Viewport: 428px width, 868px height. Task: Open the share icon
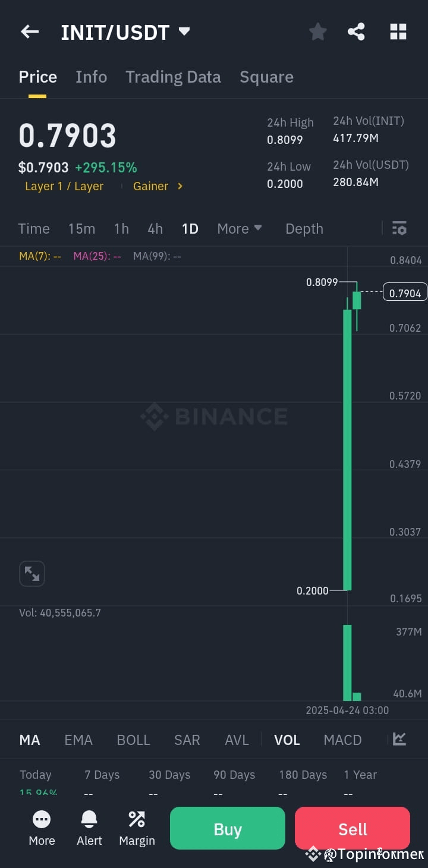pyautogui.click(x=356, y=32)
